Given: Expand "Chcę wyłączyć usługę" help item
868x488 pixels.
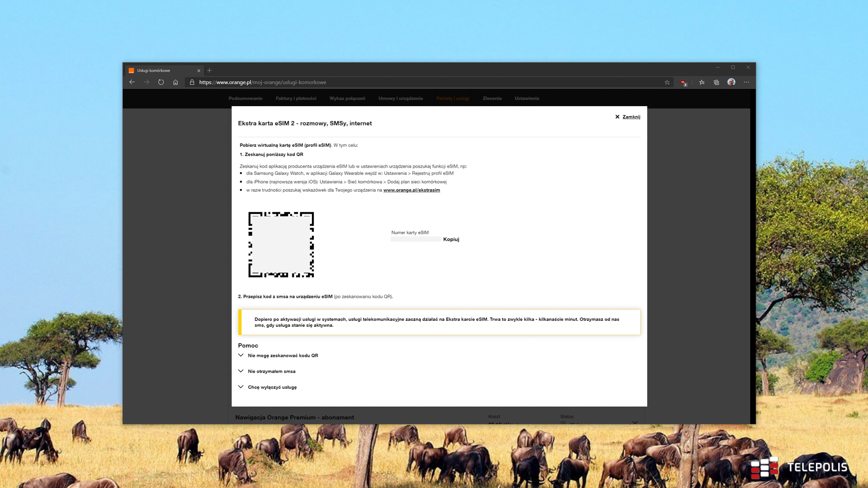Looking at the screenshot, I should (x=272, y=387).
